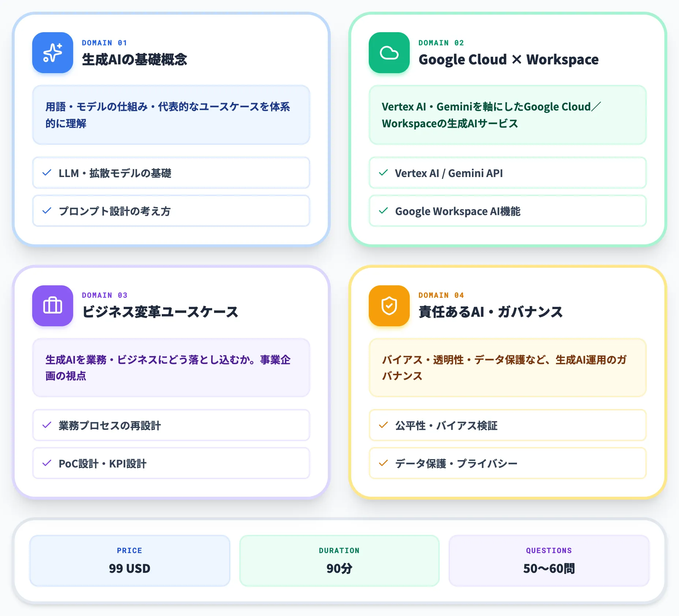This screenshot has width=679, height=616.
Task: Click the heading ビジネス変革ユースケース
Action: coord(160,312)
